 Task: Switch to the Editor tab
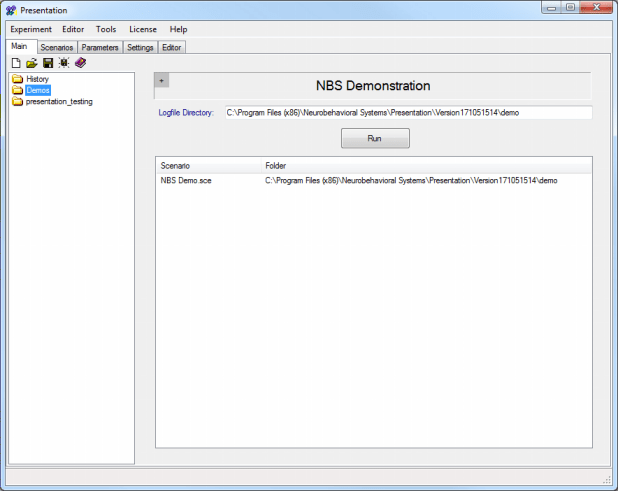click(171, 47)
